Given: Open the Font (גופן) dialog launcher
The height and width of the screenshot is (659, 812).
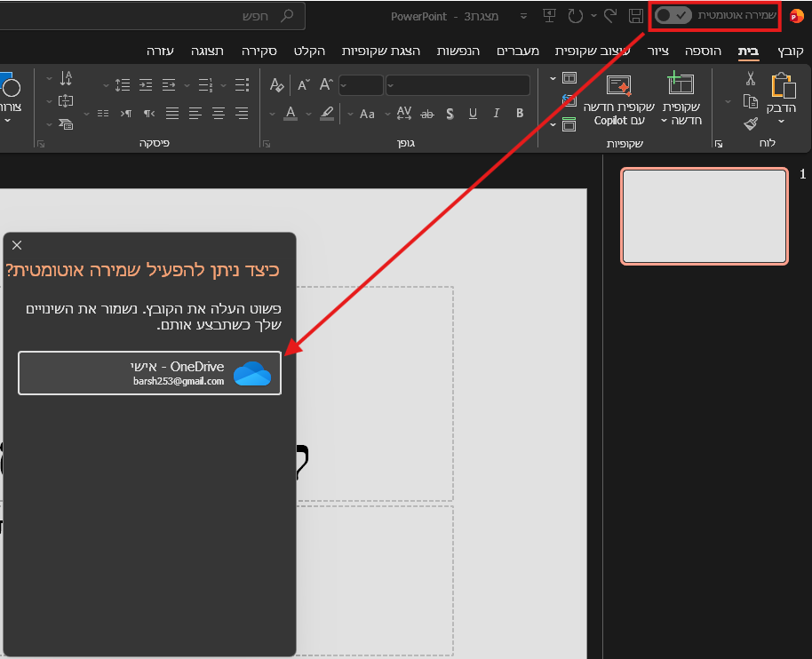Looking at the screenshot, I should 267,144.
